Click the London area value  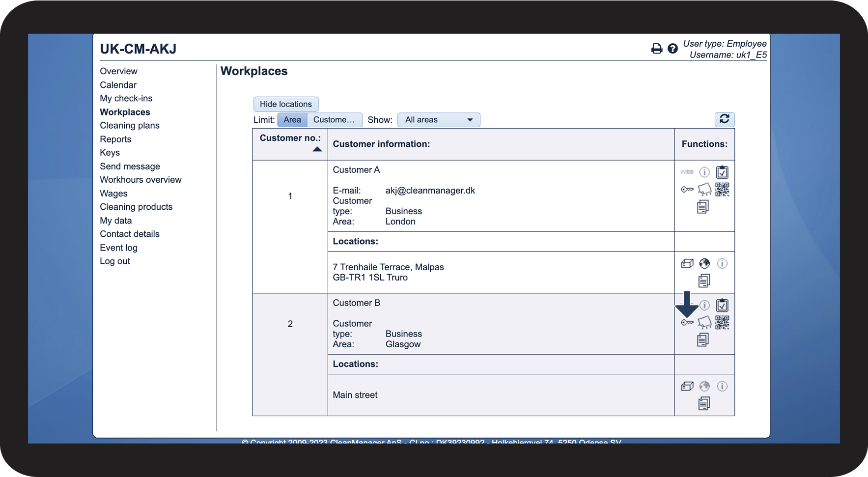[x=400, y=222]
